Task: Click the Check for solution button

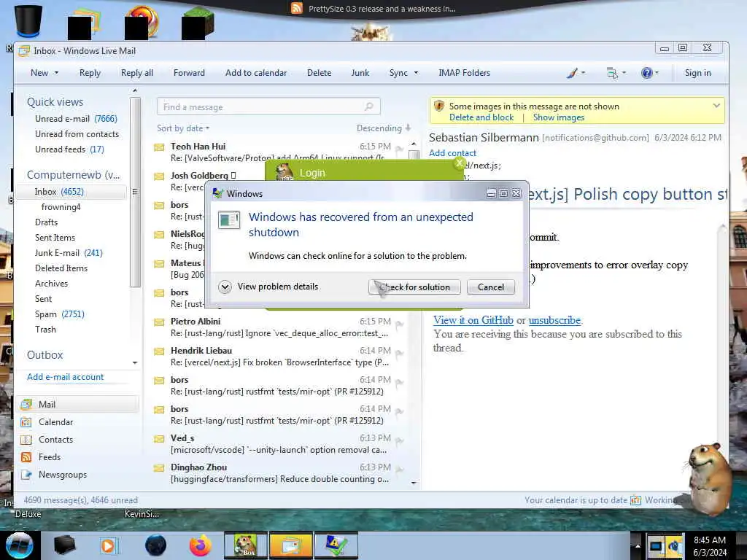Action: 414,287
